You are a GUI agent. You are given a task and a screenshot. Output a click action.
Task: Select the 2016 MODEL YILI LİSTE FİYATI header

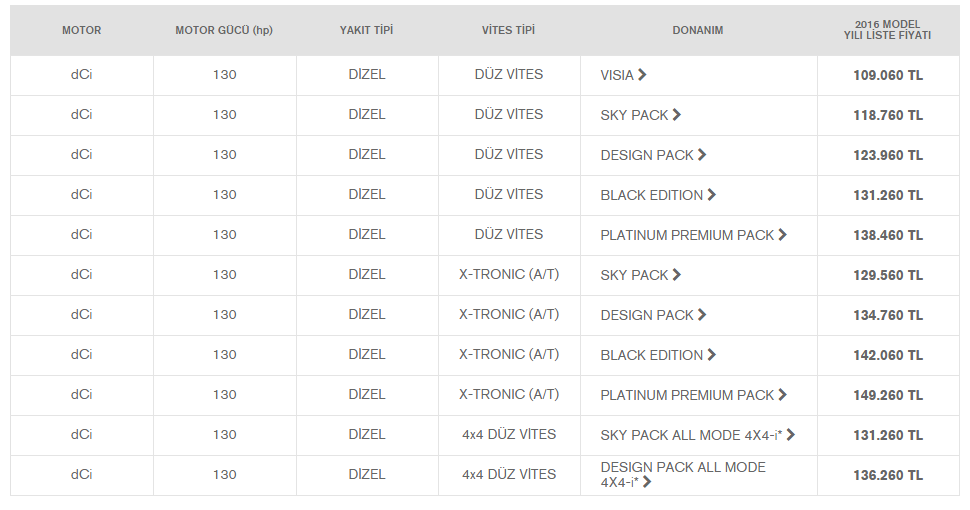point(887,30)
